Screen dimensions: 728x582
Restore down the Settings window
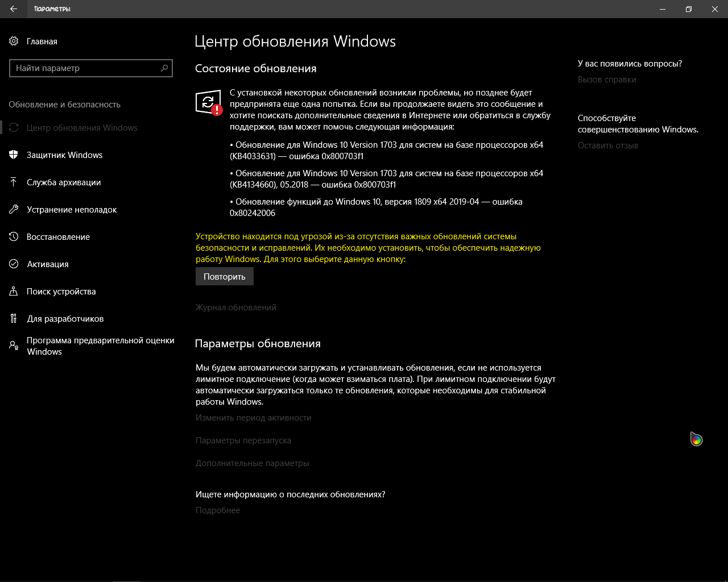point(689,9)
